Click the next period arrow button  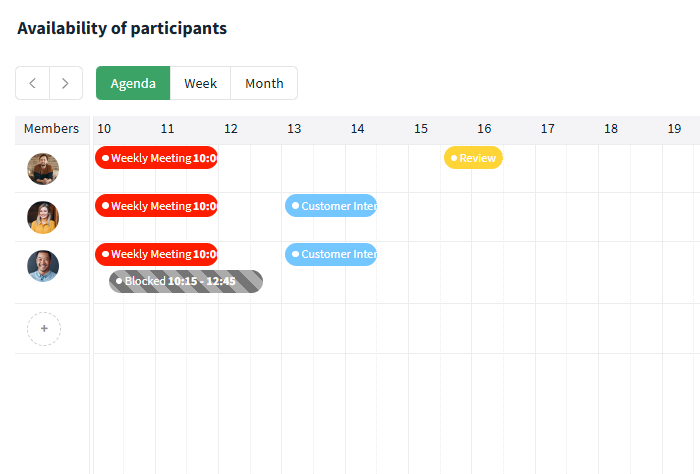(65, 83)
